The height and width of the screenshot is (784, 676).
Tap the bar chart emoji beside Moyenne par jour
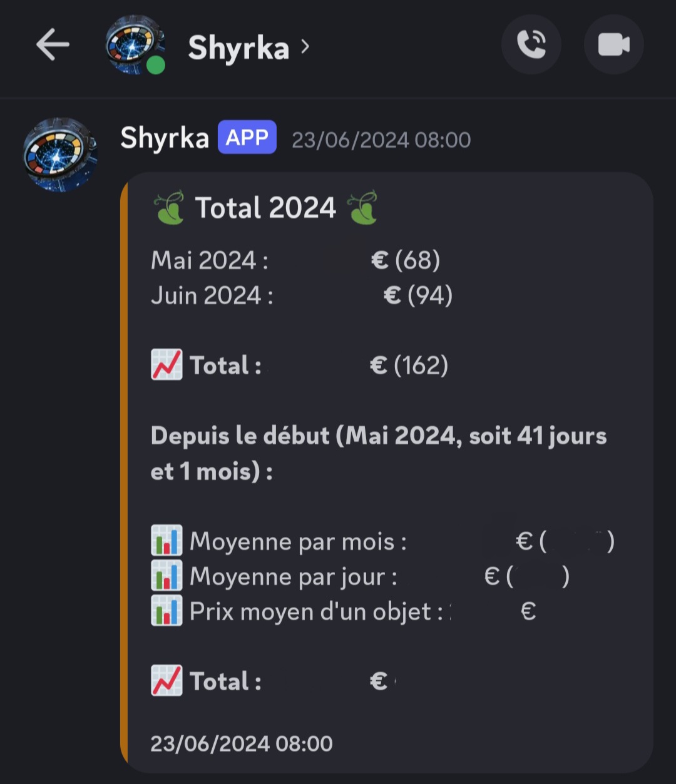click(x=166, y=576)
